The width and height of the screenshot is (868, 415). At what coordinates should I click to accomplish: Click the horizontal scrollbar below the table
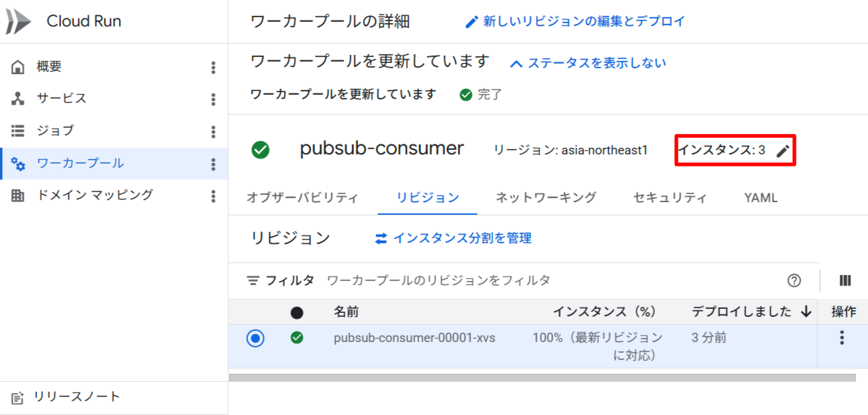[542, 378]
